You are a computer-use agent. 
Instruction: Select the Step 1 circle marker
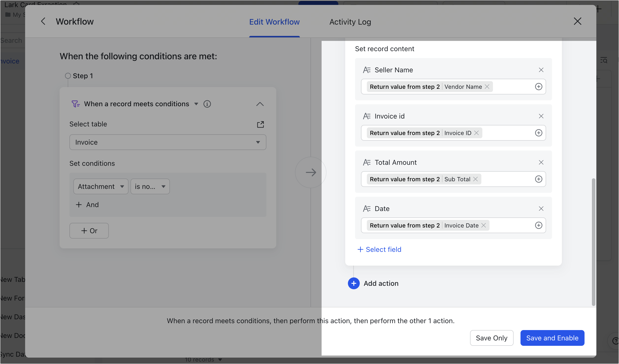pyautogui.click(x=68, y=76)
